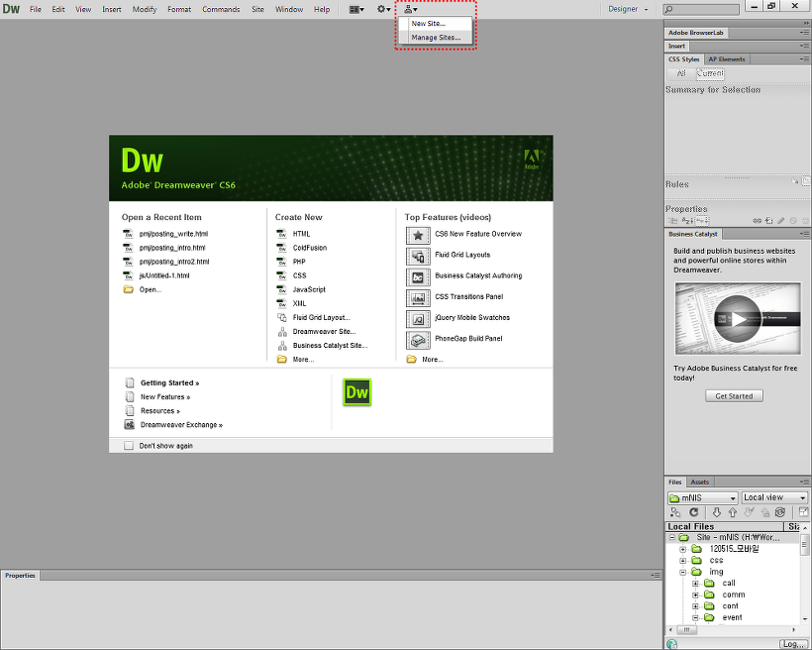The width and height of the screenshot is (812, 650).
Task: Click the Site management icon in menu bar
Action: tap(411, 9)
